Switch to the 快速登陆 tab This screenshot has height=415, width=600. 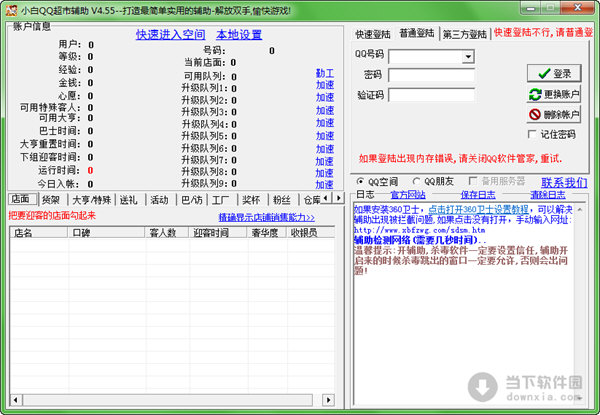click(373, 34)
